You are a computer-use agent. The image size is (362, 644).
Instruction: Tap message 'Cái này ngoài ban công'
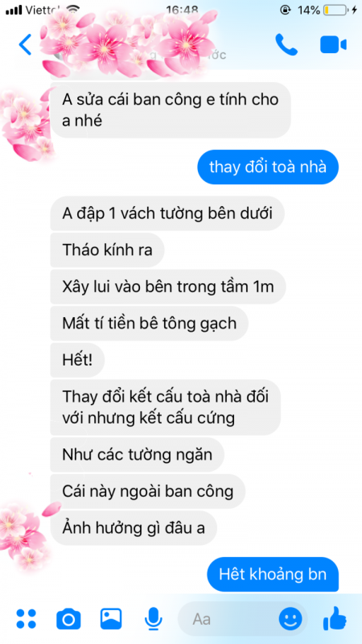[x=148, y=491]
